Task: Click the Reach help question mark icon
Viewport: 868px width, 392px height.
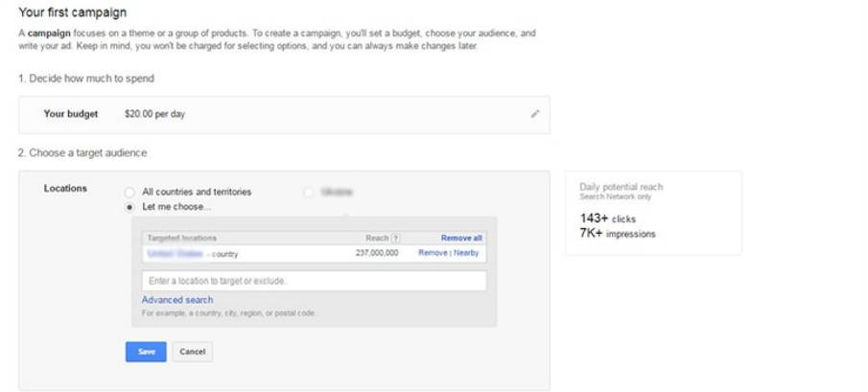Action: tap(395, 239)
